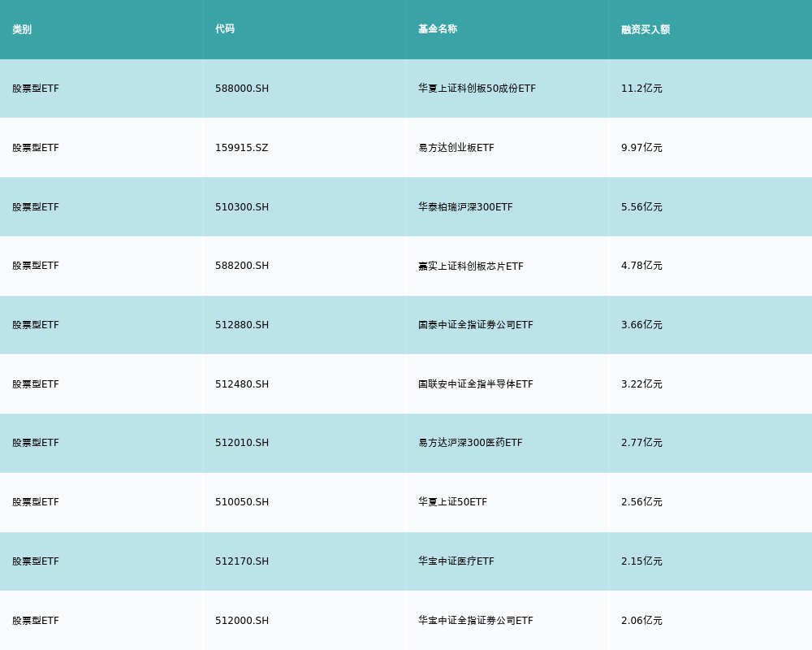This screenshot has height=650, width=812.
Task: Click the 类别 column header
Action: point(22,29)
